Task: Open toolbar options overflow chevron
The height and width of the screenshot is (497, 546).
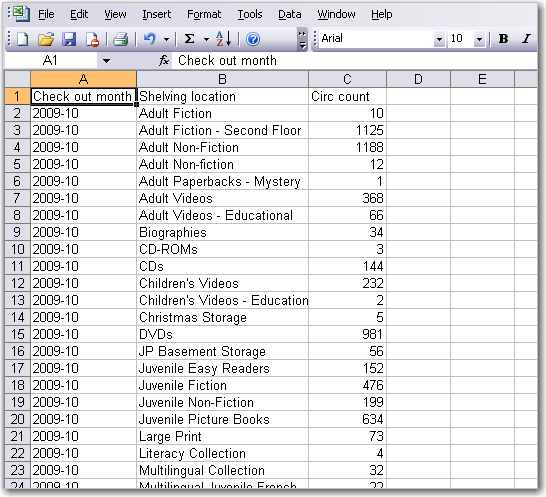Action: click(x=302, y=39)
